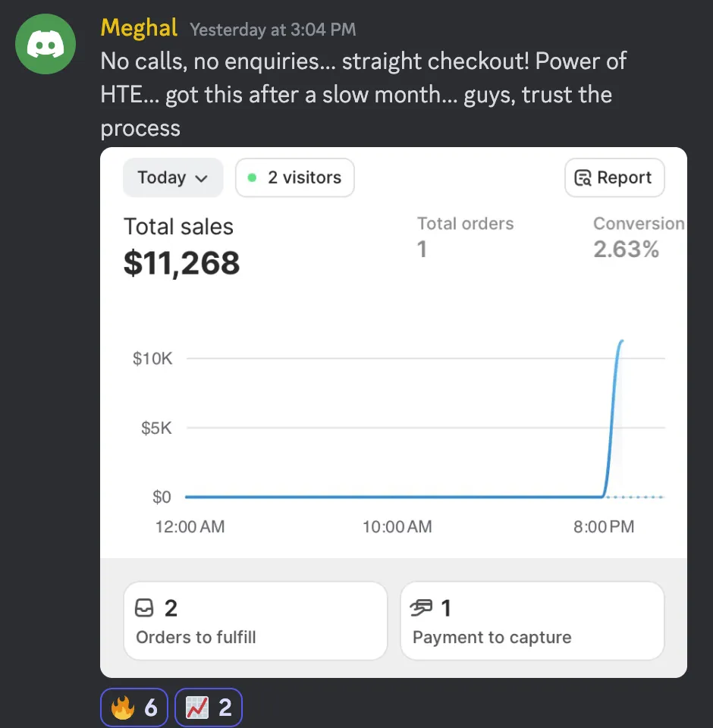The image size is (713, 728).
Task: Open the 2 visitors live view
Action: [295, 177]
